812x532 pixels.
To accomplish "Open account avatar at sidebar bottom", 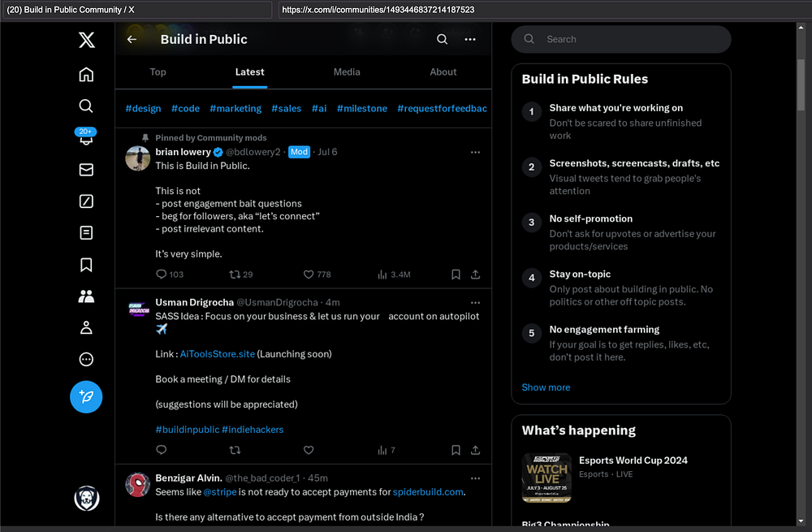I will pos(87,499).
